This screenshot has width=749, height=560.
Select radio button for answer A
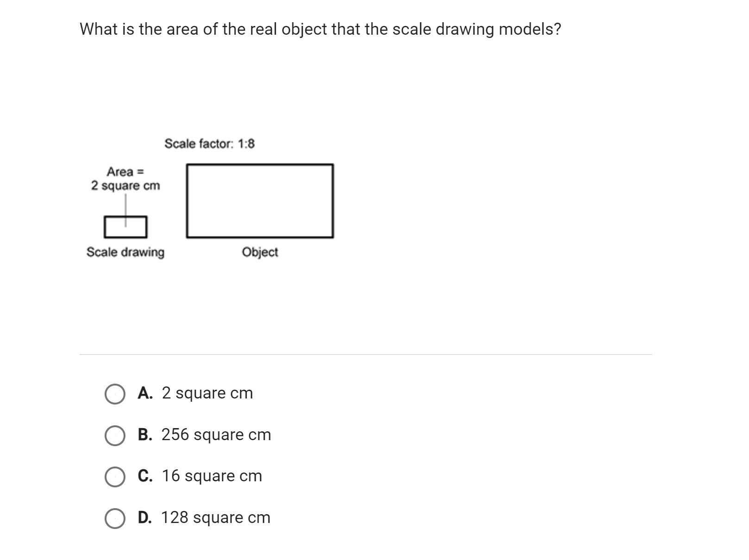(x=114, y=394)
